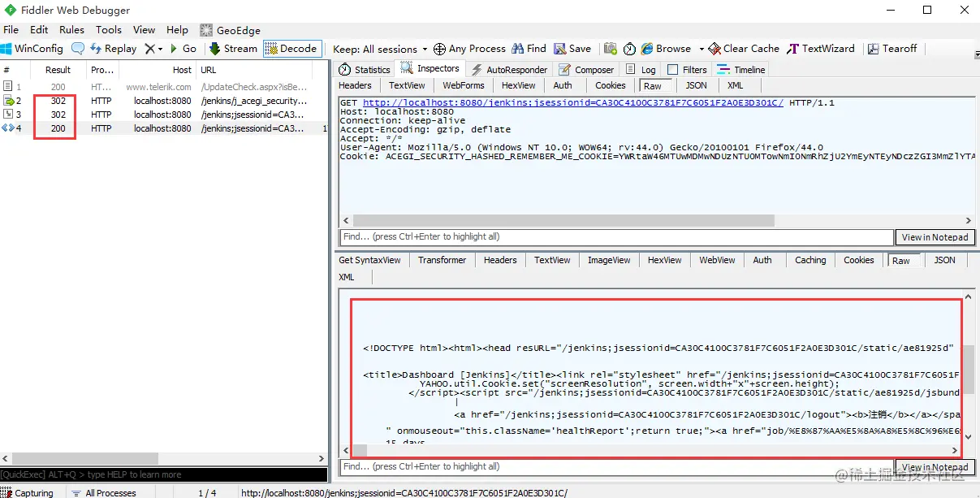980x498 pixels.
Task: Select session 3 row in the list
Action: 162,115
